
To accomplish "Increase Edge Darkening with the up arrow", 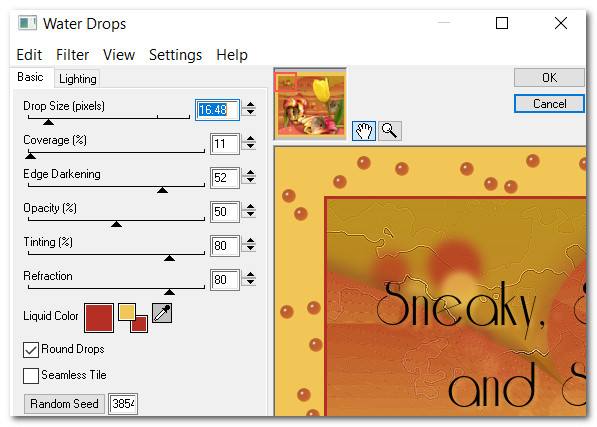I will (x=250, y=173).
